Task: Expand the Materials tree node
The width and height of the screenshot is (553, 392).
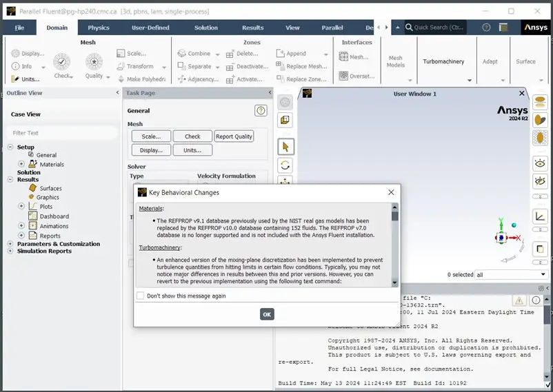Action: click(21, 164)
